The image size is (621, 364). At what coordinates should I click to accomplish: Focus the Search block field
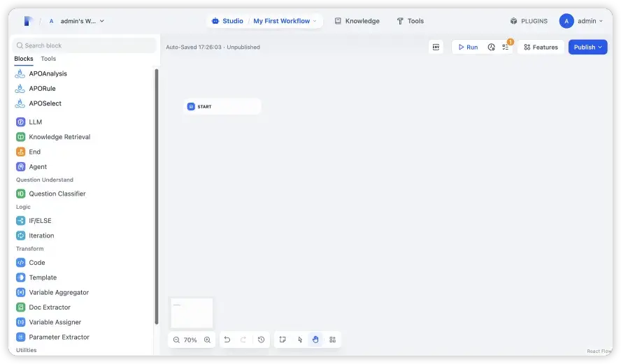[x=84, y=45]
